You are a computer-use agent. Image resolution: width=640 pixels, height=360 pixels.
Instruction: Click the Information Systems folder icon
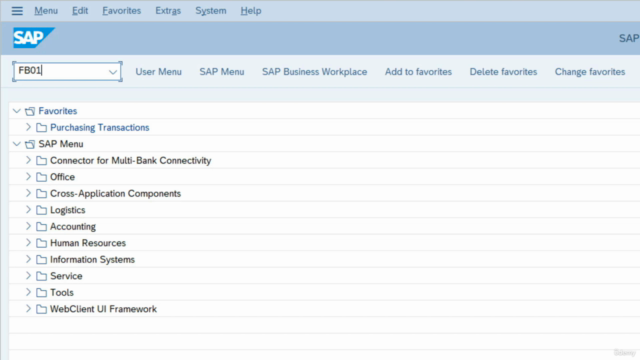[x=41, y=260]
